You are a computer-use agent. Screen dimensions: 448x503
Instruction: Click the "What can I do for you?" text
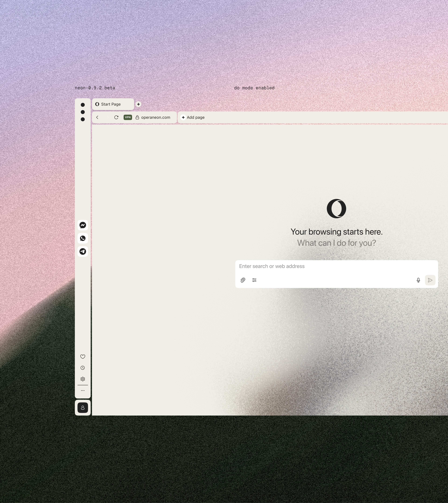click(336, 243)
